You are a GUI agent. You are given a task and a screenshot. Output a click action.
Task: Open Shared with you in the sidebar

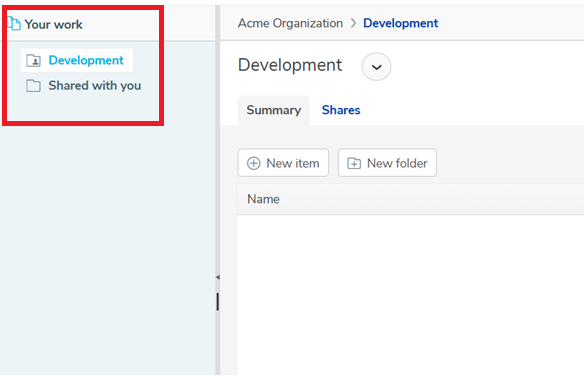point(95,86)
